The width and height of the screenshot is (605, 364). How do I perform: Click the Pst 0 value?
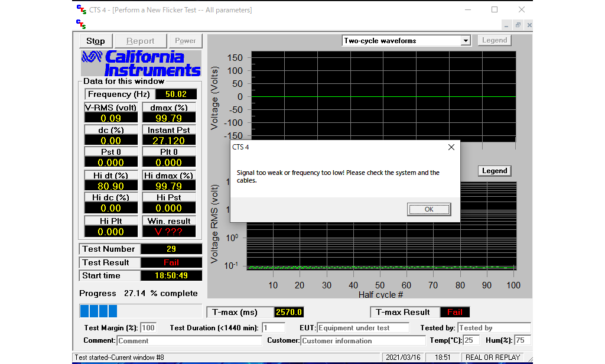tap(111, 162)
